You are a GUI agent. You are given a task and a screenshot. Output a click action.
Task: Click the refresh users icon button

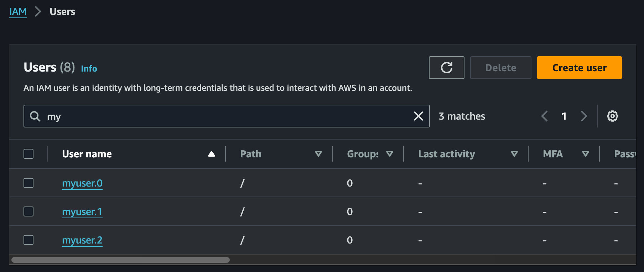coord(446,68)
